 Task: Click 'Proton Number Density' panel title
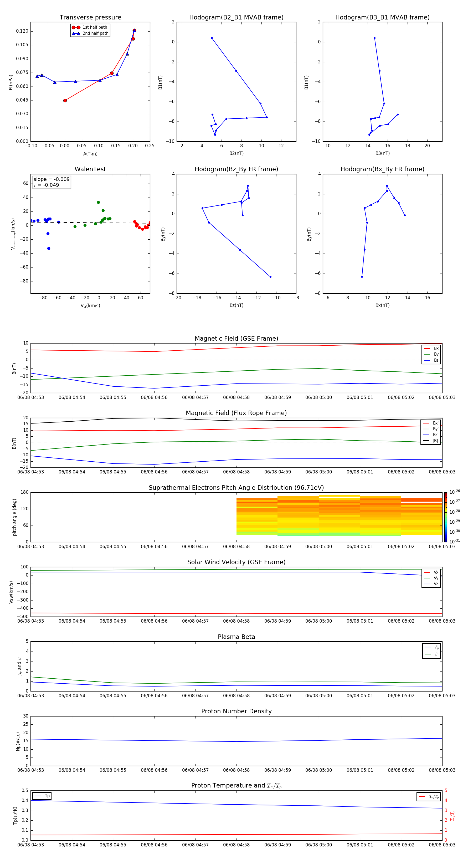236,711
